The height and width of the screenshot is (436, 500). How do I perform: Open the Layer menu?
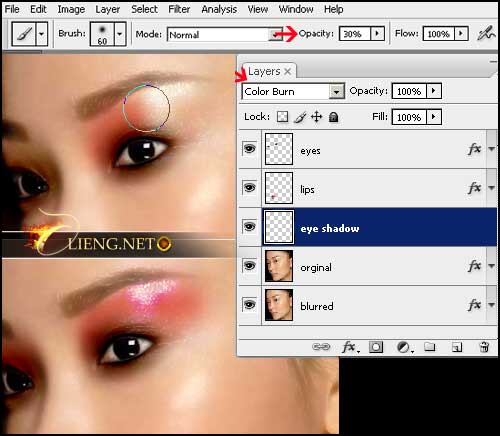[107, 9]
